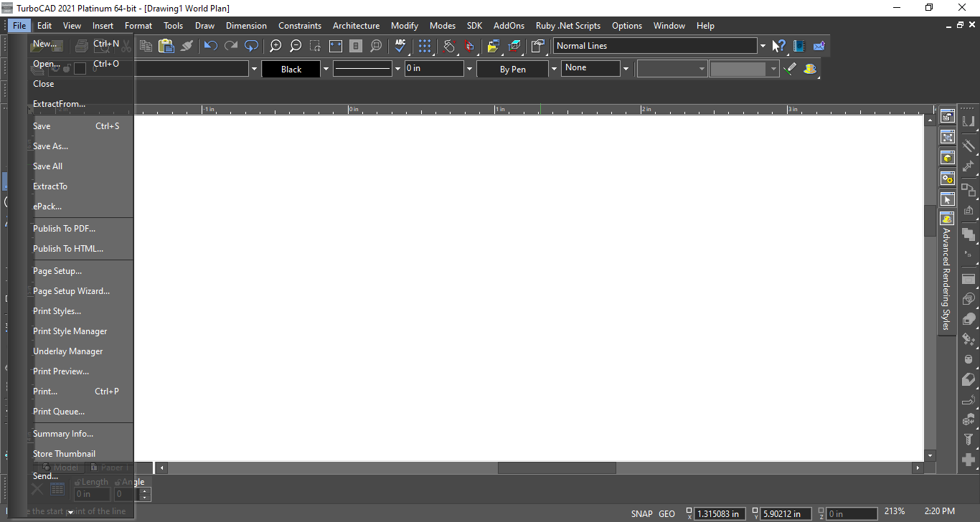
Task: Open the Edit menu
Action: 44,25
